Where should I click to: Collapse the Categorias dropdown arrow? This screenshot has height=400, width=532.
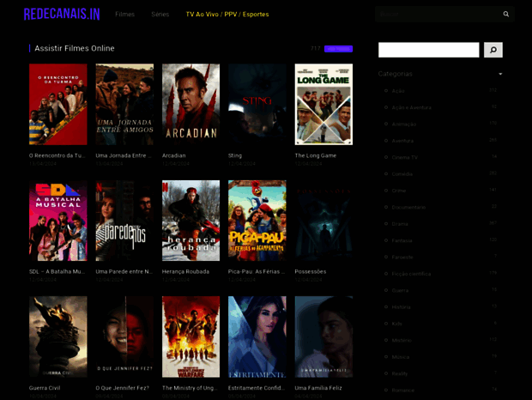500,74
